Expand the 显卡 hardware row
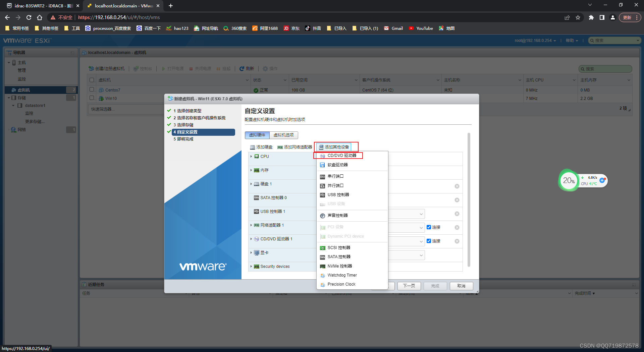The width and height of the screenshot is (644, 352). coord(251,253)
